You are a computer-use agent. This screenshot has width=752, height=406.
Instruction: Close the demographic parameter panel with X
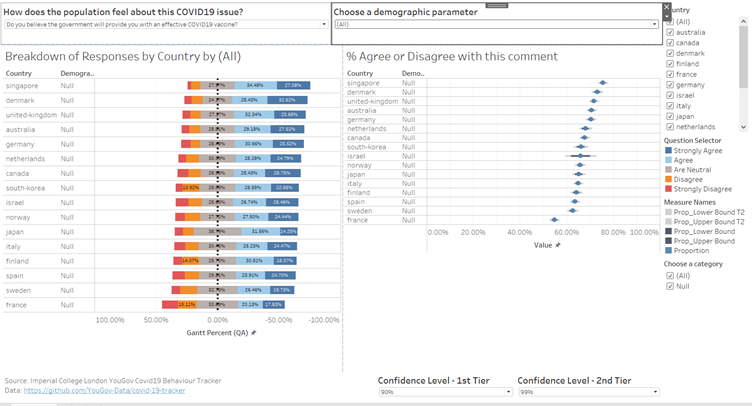click(x=667, y=6)
